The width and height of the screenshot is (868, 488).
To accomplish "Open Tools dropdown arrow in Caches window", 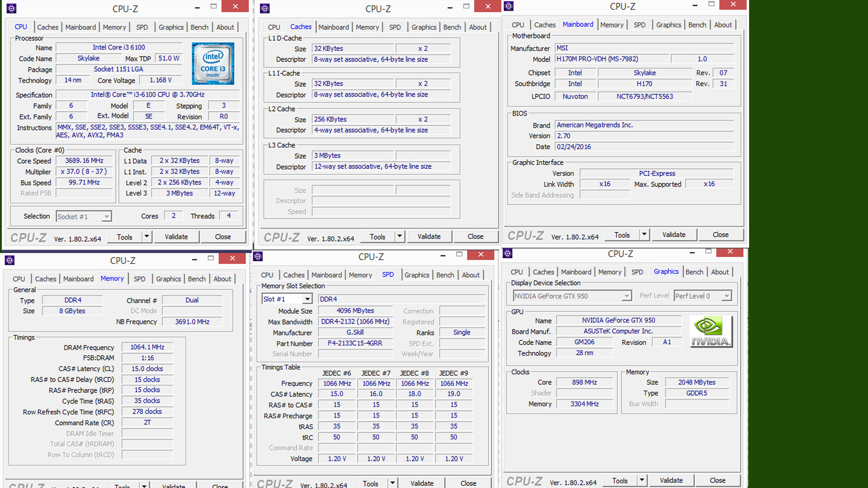I will pos(399,236).
